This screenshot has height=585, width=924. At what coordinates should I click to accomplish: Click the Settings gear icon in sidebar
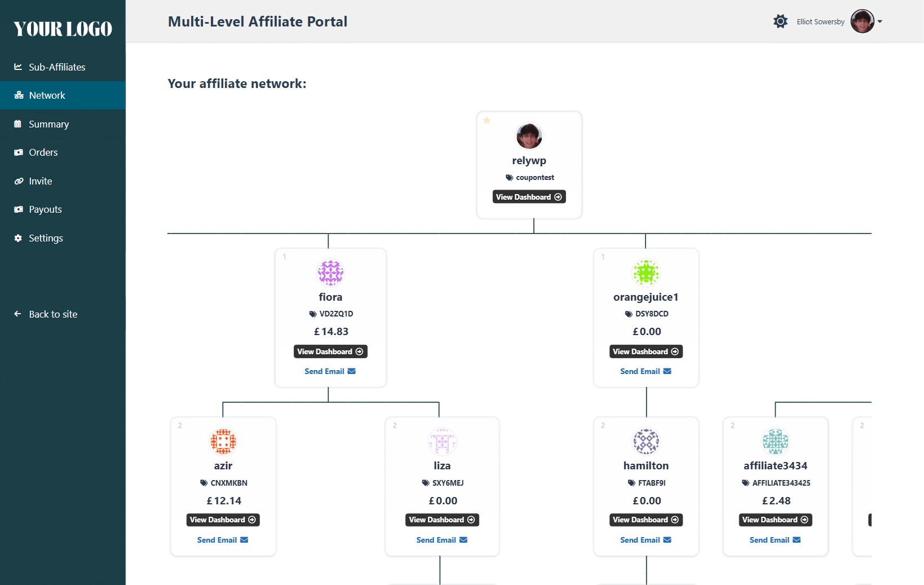coord(18,238)
